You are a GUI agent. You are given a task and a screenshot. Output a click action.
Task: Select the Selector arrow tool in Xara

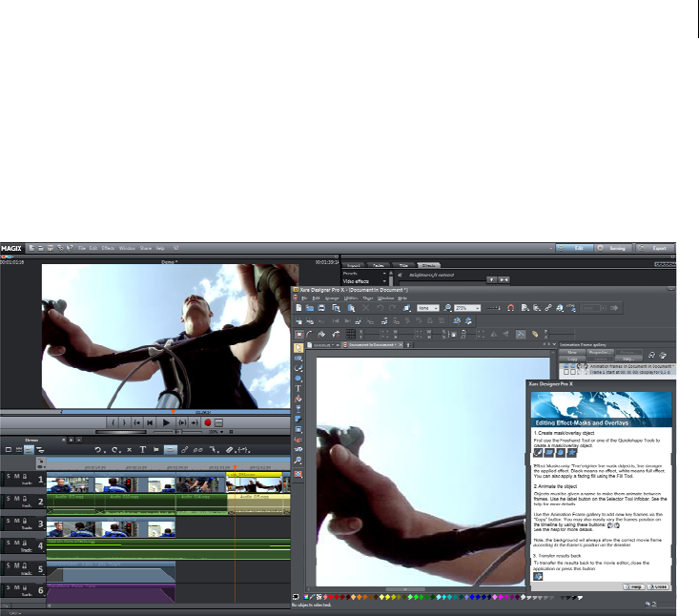coord(298,348)
